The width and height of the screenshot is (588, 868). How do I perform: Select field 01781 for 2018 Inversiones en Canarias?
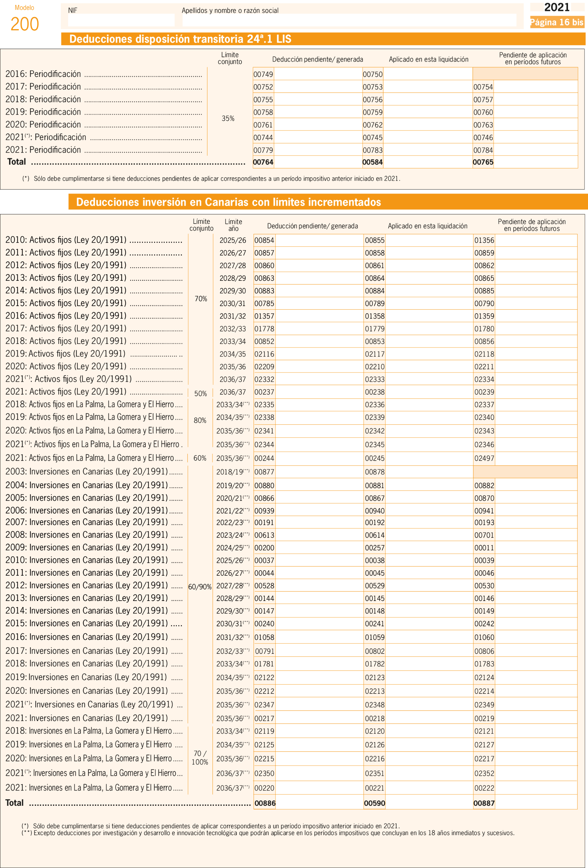(319, 664)
